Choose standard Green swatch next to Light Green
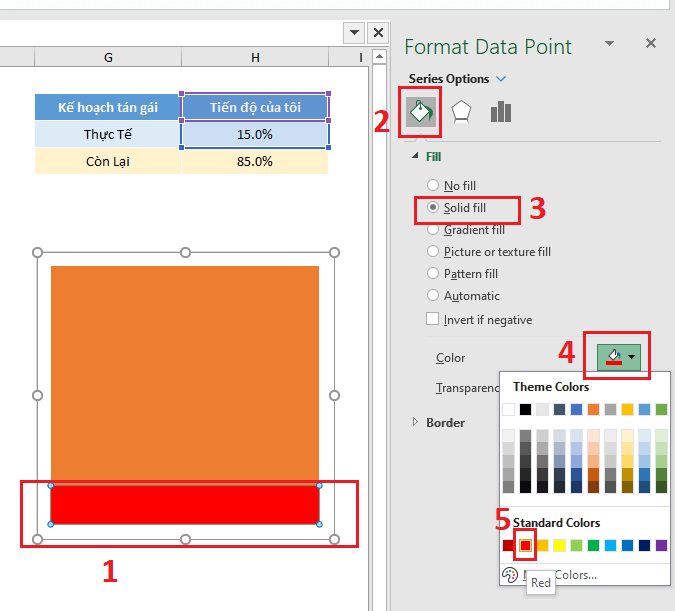The image size is (675, 611). point(593,546)
